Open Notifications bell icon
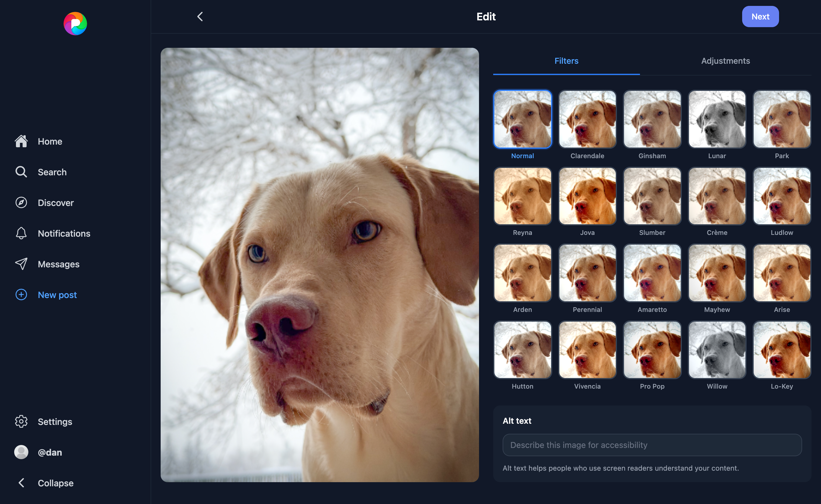The image size is (821, 504). pos(21,233)
